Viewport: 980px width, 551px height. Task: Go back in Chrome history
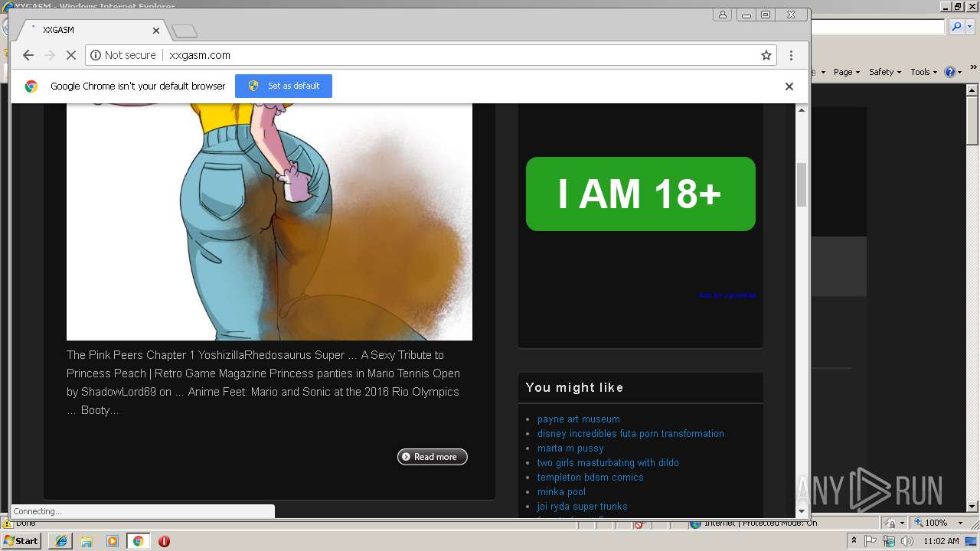[28, 55]
